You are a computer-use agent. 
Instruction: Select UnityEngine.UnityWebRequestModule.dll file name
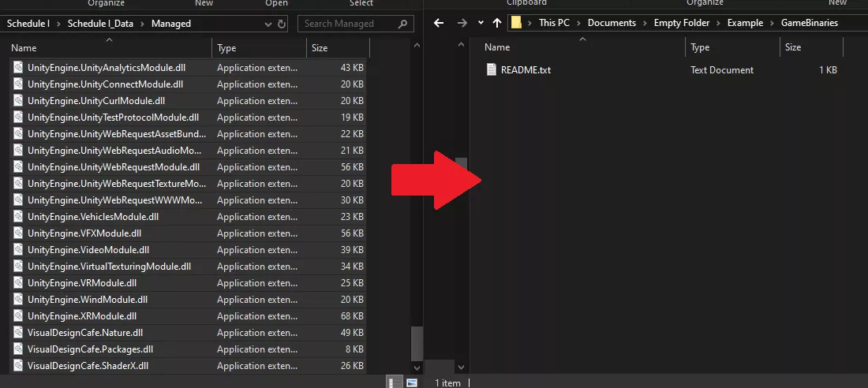pyautogui.click(x=114, y=166)
